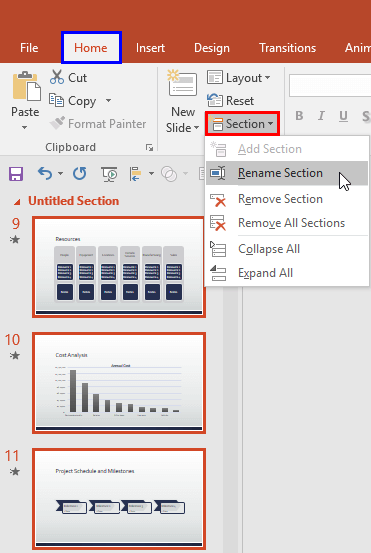This screenshot has width=371, height=553.
Task: Click the Copy button
Action: point(72,101)
